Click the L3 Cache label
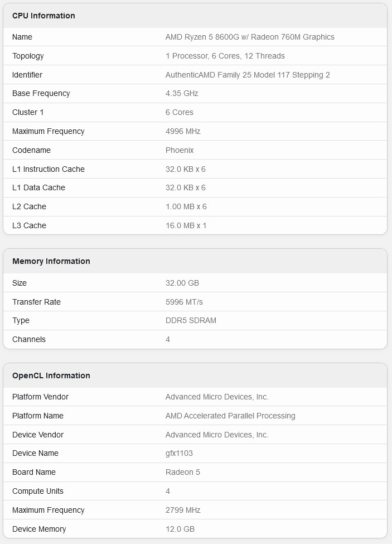392x544 pixels. coord(29,225)
